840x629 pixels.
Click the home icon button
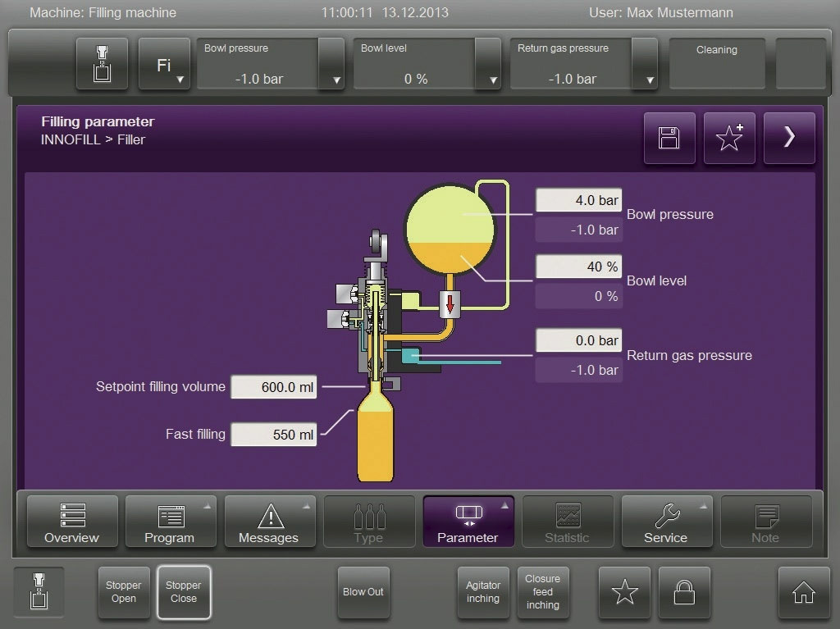coord(803,592)
